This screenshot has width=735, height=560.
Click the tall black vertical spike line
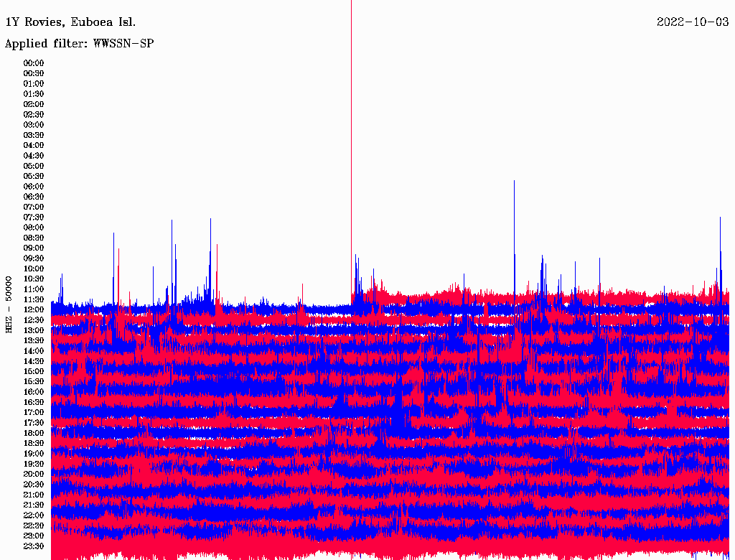[351, 144]
